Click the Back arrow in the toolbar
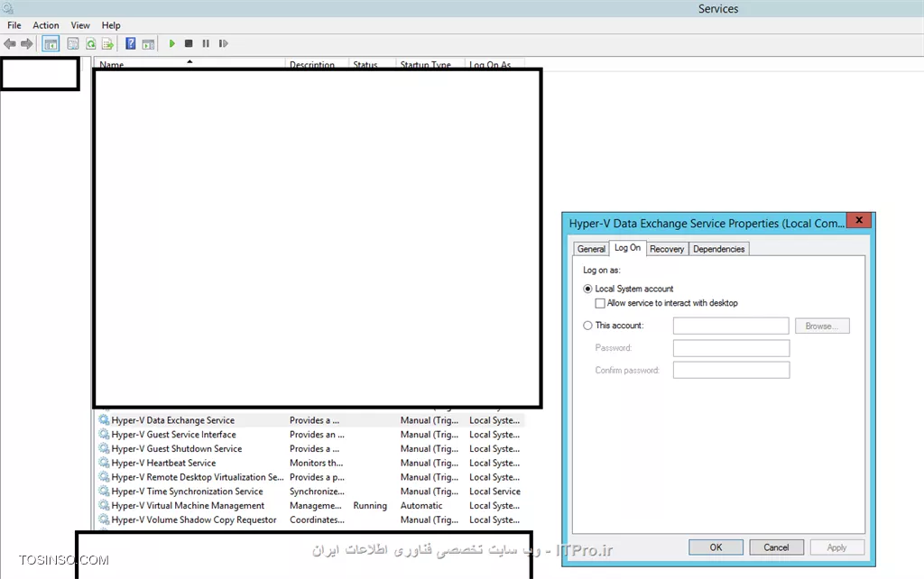This screenshot has height=579, width=924. (x=10, y=43)
